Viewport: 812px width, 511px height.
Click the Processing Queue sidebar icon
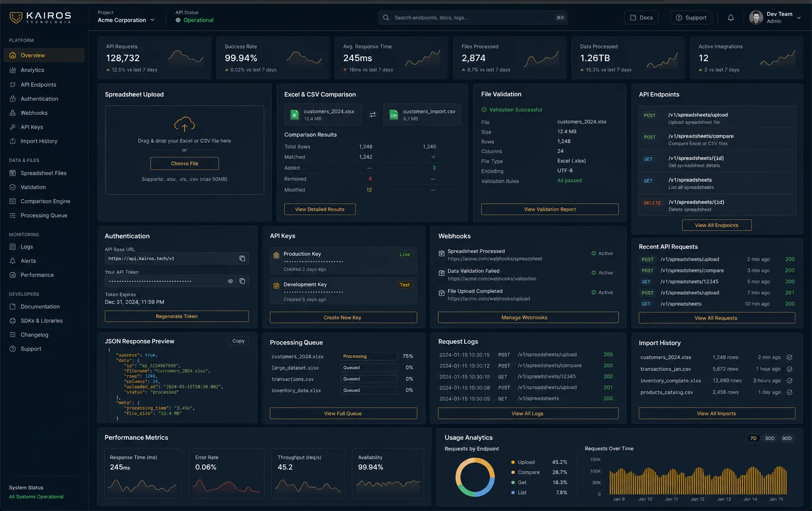13,215
